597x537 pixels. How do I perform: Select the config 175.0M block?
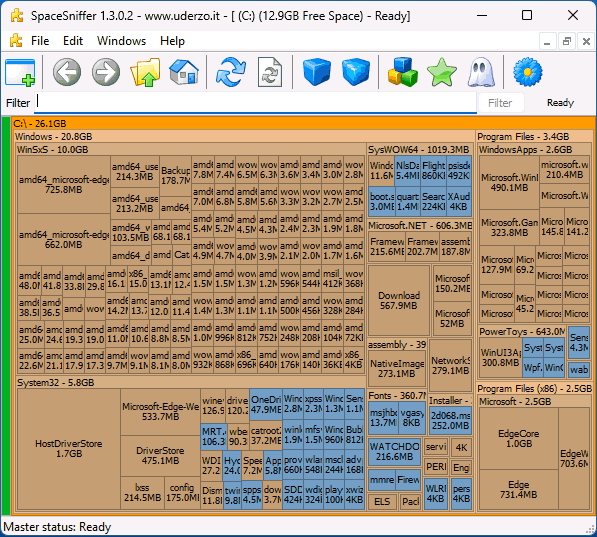183,492
